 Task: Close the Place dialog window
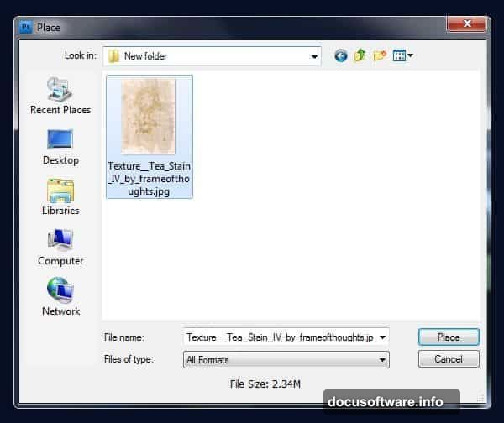click(x=466, y=23)
